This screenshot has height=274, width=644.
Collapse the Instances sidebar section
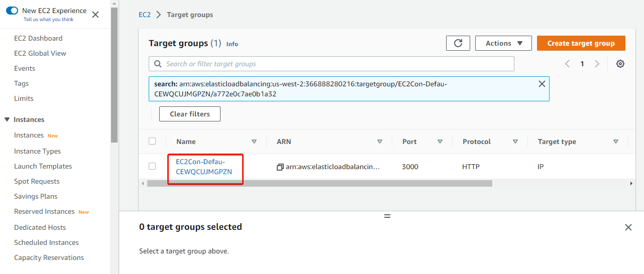(7, 119)
